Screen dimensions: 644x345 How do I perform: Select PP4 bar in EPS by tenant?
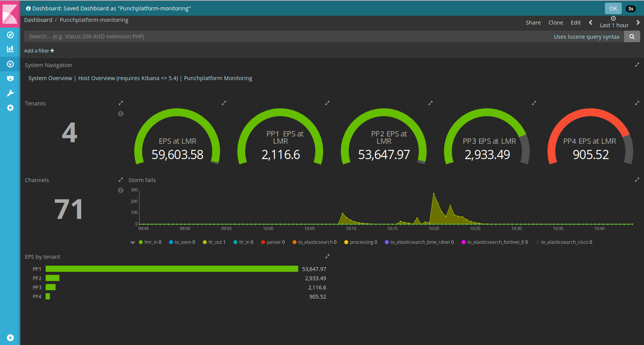click(48, 296)
